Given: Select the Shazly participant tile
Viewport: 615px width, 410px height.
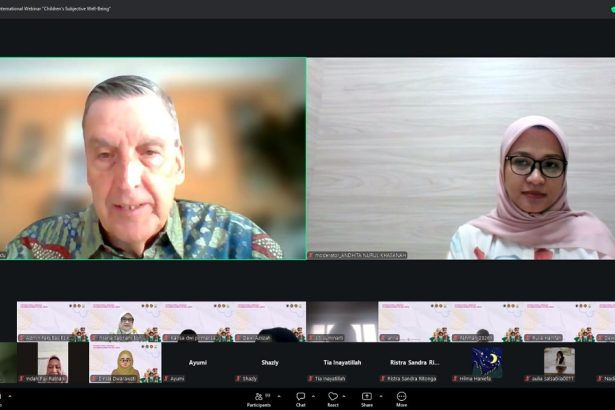Looking at the screenshot, I should point(270,362).
